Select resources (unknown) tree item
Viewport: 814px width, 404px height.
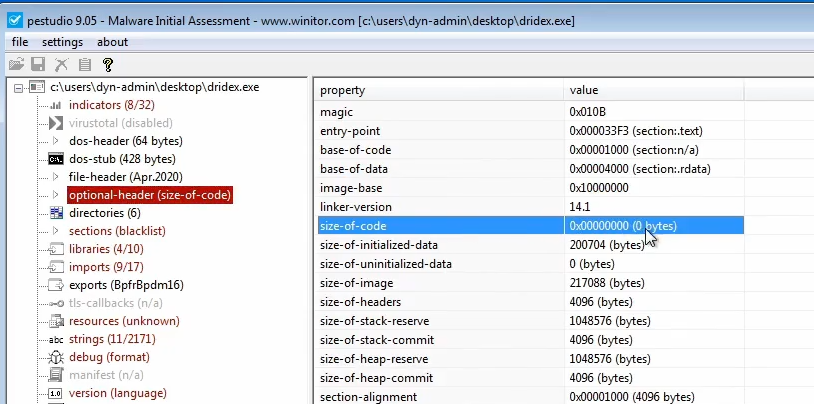[x=124, y=321]
